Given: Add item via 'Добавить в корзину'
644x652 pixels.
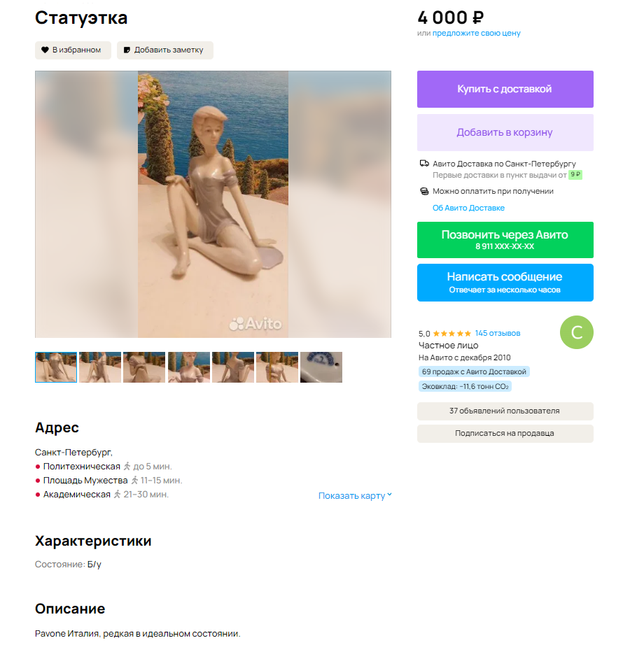Looking at the screenshot, I should click(505, 133).
